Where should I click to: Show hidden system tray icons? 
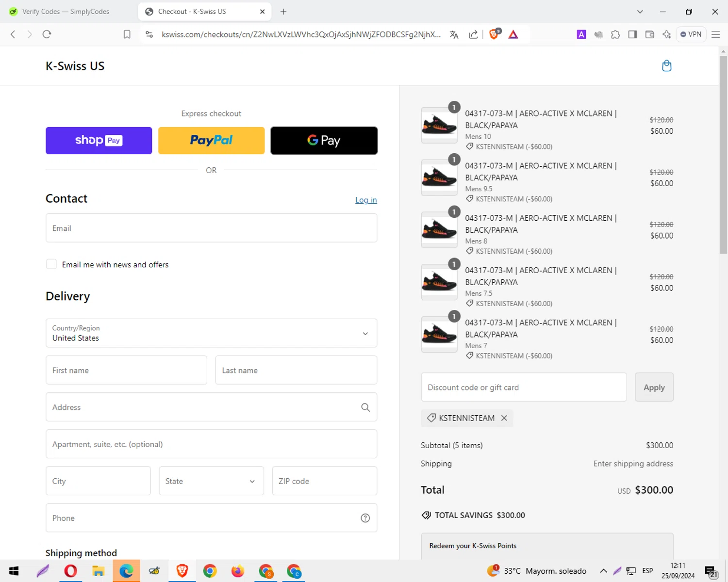[x=603, y=571]
